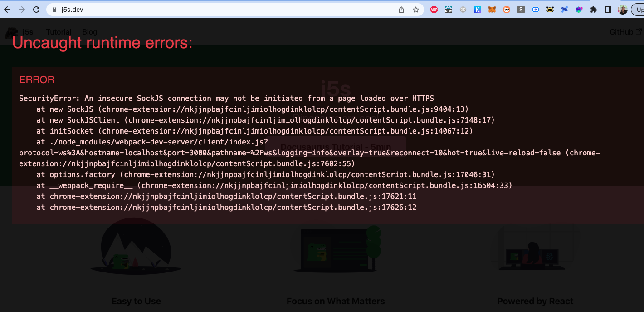644x312 pixels.
Task: Open the Extensions puzzle piece menu
Action: tap(594, 10)
